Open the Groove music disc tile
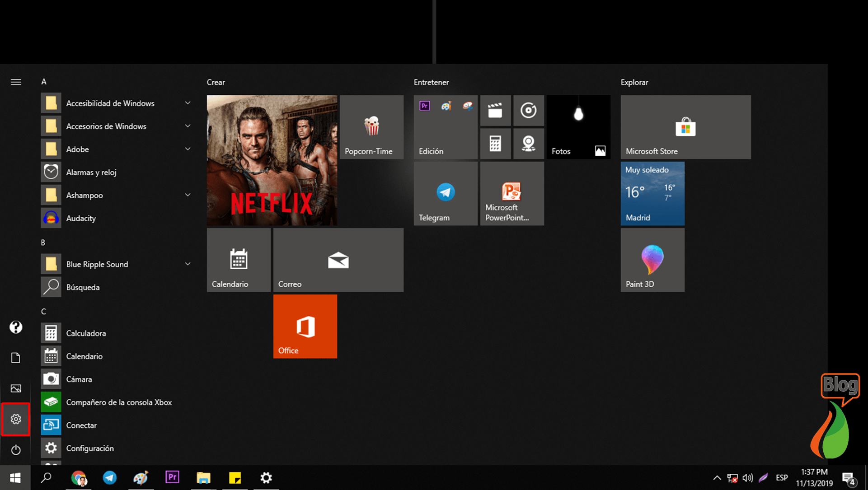The image size is (868, 490). [528, 110]
